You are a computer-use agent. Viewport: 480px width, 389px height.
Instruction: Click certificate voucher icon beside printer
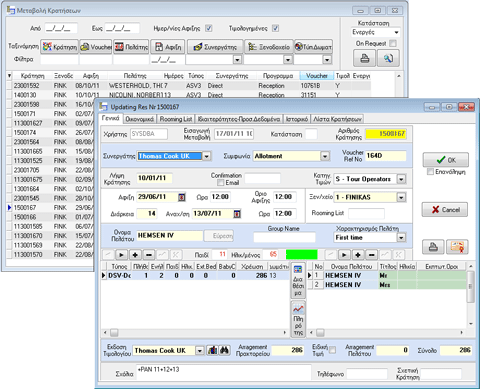[x=457, y=247]
